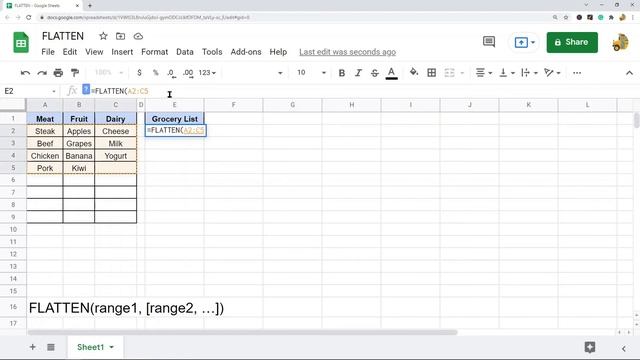Toggle Bold formatting

pos(342,73)
